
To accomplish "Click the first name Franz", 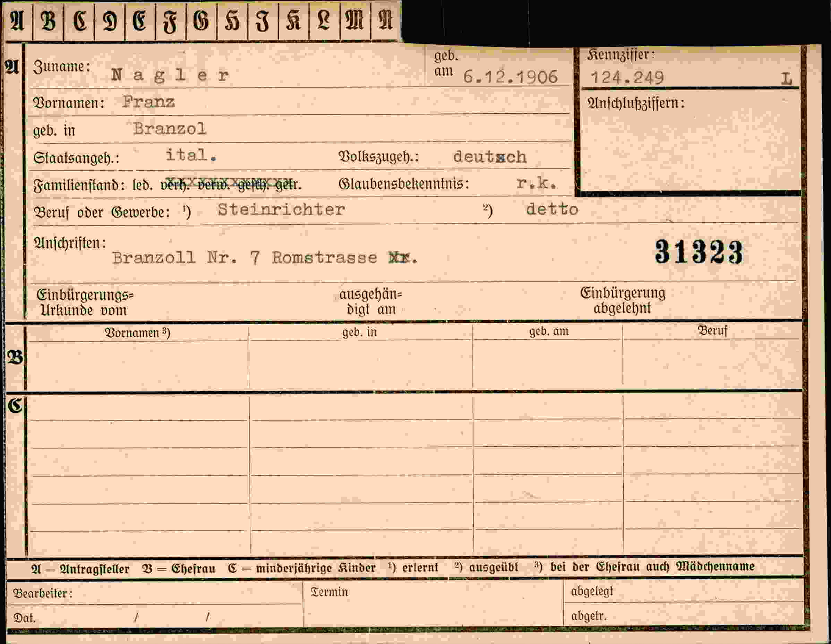I will point(148,102).
